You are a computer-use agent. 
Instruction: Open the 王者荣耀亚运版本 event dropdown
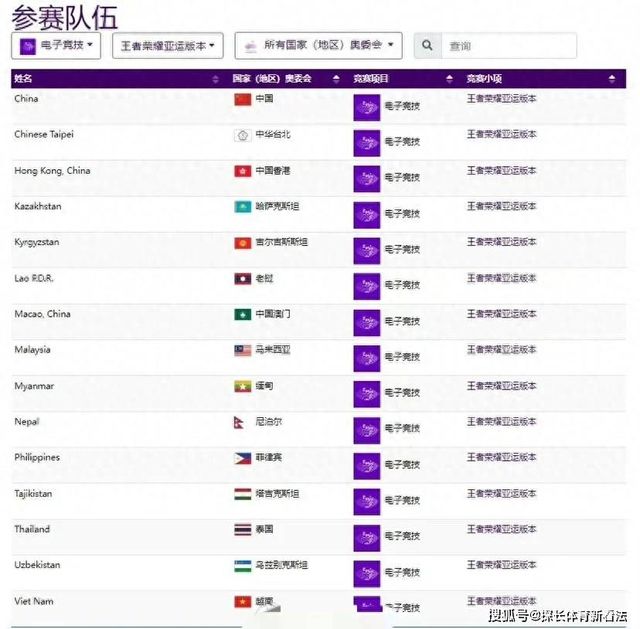167,46
